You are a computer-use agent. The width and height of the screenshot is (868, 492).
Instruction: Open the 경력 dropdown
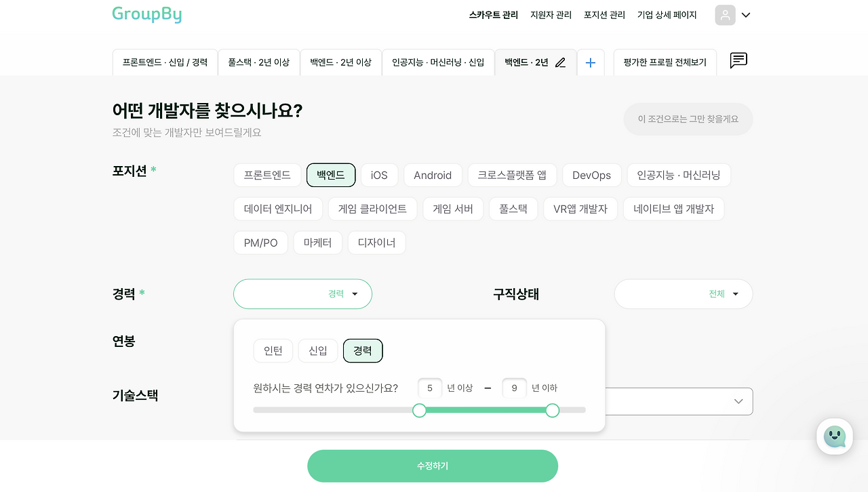(x=302, y=293)
